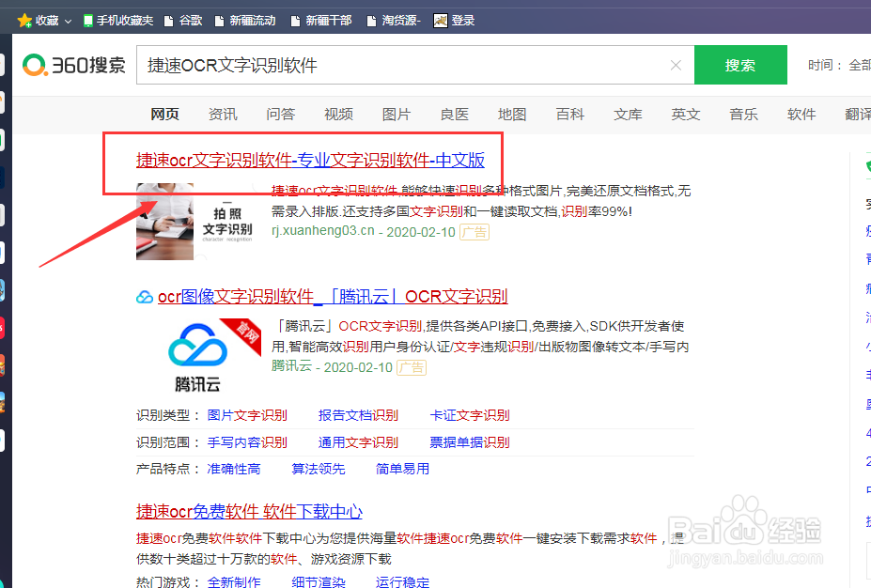Expand the 收藏 dropdown arrow
The width and height of the screenshot is (871, 588).
pyautogui.click(x=68, y=21)
